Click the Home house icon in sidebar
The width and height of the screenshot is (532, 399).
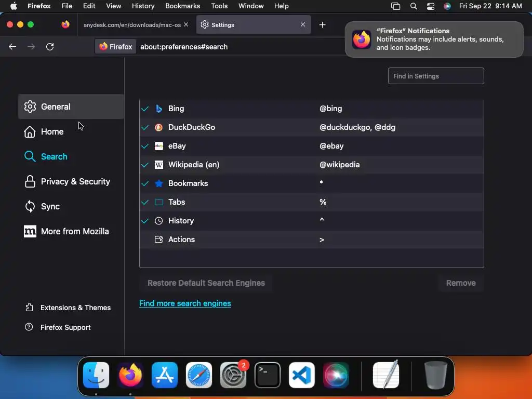(x=30, y=131)
